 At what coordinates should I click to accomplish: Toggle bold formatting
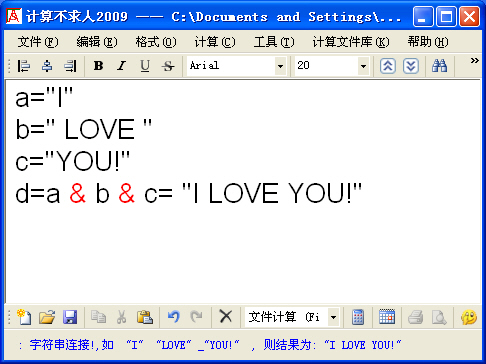coord(98,66)
